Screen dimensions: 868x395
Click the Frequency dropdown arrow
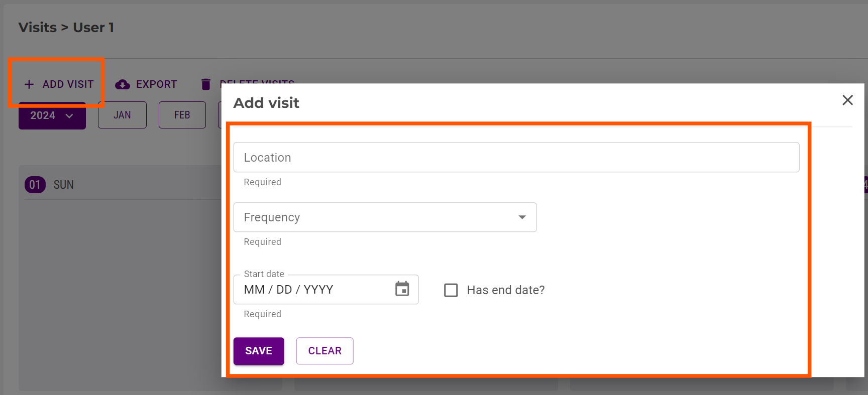coord(522,217)
